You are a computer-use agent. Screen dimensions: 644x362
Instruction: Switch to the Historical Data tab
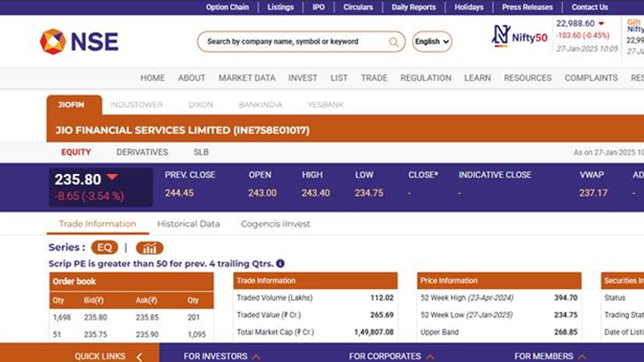[x=188, y=224]
